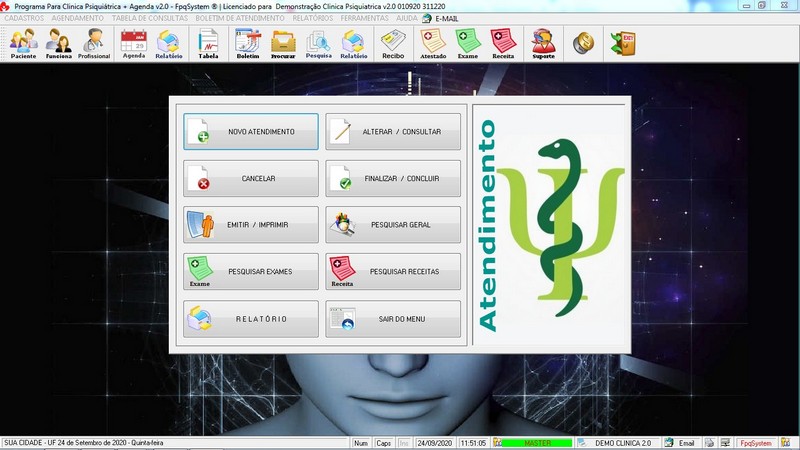800x450 pixels.
Task: Open the Paciente registration icon
Action: click(23, 43)
